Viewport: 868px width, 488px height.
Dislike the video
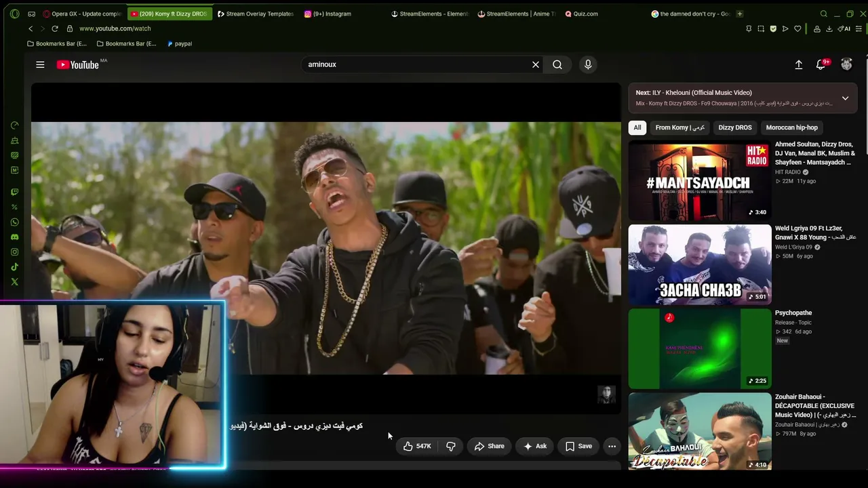pyautogui.click(x=450, y=446)
